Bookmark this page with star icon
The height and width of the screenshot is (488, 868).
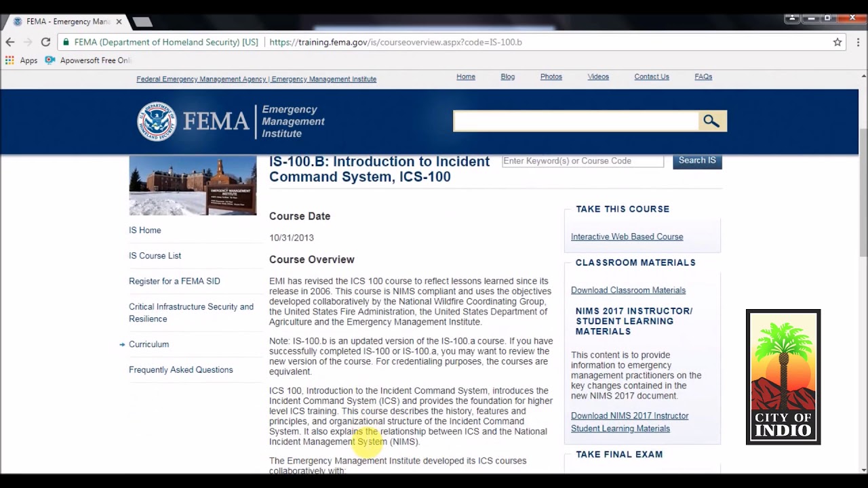tap(837, 42)
